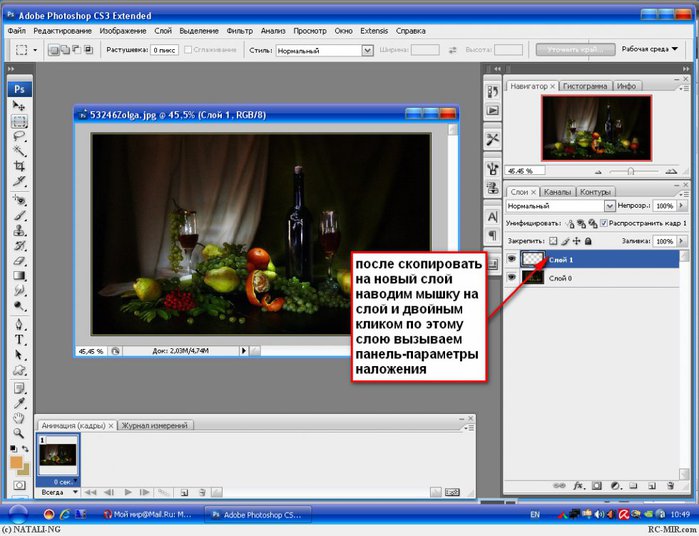Toggle unify layer style icon

pyautogui.click(x=592, y=223)
